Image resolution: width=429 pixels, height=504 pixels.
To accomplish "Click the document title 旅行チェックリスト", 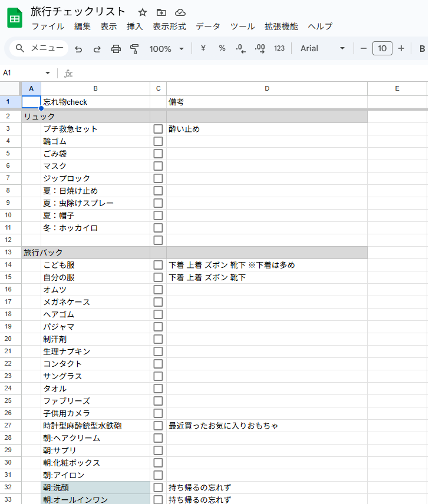I will pos(78,12).
